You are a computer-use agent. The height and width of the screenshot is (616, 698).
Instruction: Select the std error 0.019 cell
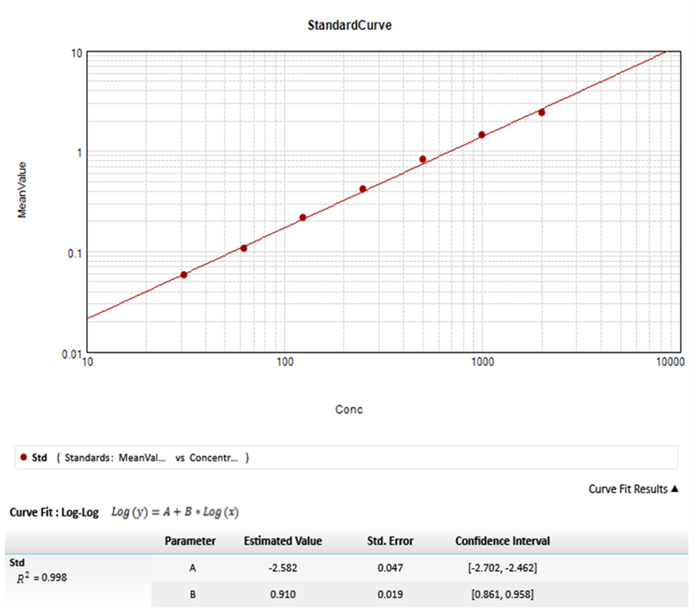390,594
